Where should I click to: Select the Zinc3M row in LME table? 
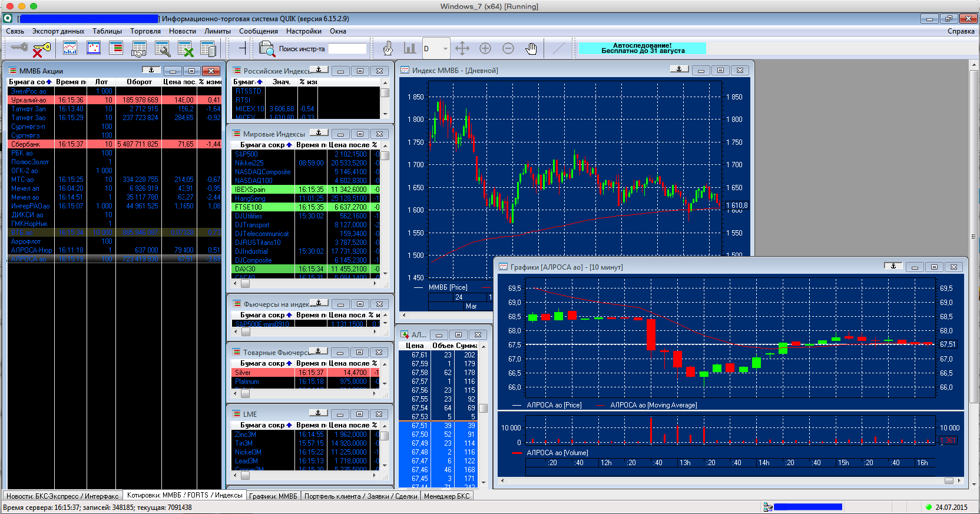(306, 435)
